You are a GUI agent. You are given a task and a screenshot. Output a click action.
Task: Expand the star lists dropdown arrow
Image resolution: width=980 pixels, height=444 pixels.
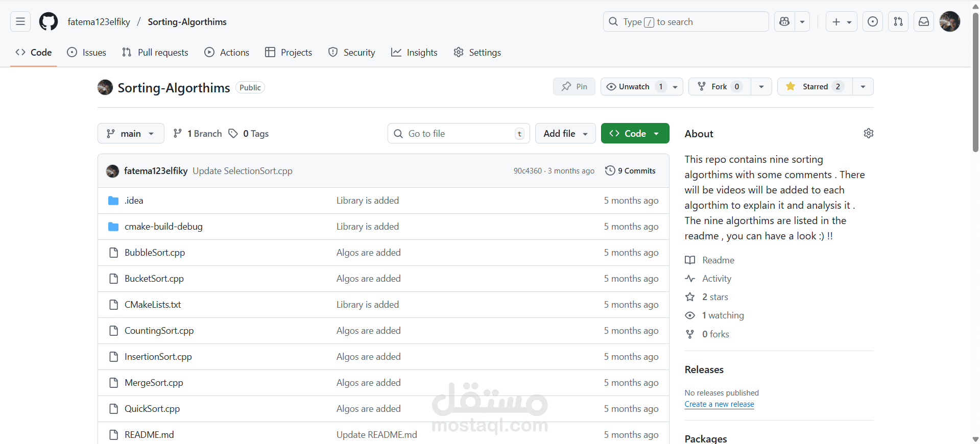(x=863, y=87)
